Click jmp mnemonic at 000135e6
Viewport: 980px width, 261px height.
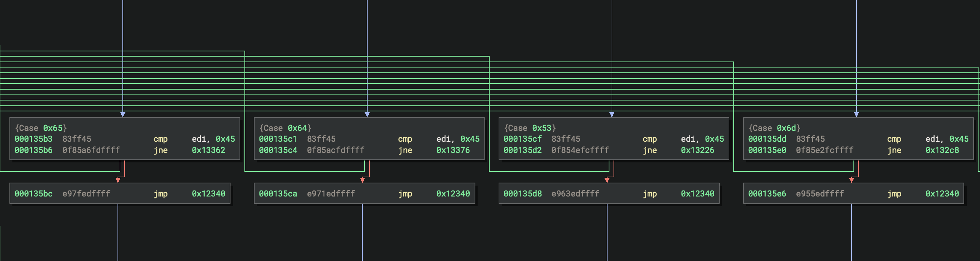pos(894,194)
